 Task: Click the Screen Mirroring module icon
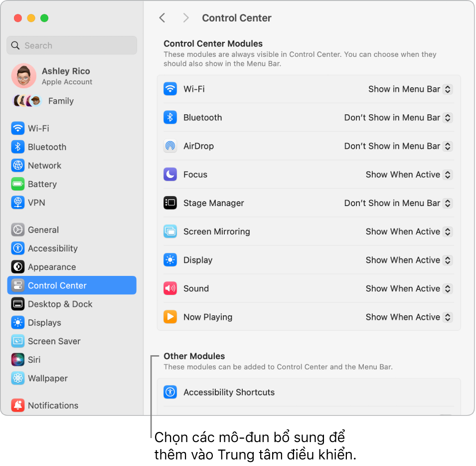click(x=170, y=232)
